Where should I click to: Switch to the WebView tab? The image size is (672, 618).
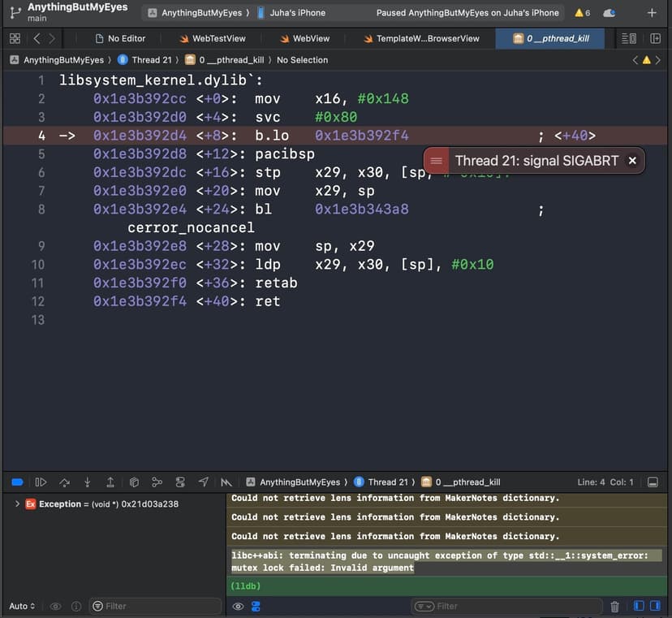[x=304, y=38]
